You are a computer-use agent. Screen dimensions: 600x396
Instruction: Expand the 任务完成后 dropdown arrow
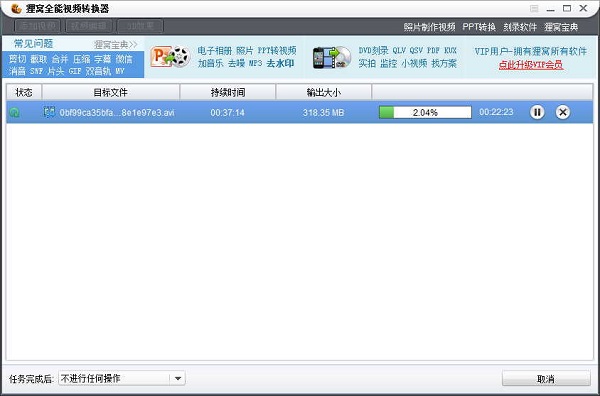pos(178,378)
